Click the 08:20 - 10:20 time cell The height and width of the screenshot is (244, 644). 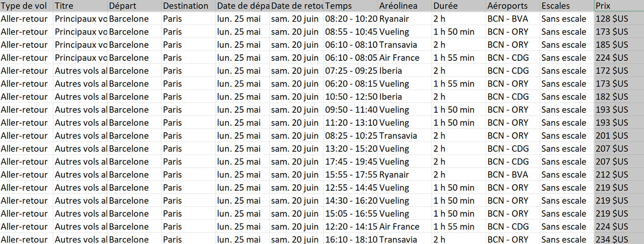tap(351, 19)
